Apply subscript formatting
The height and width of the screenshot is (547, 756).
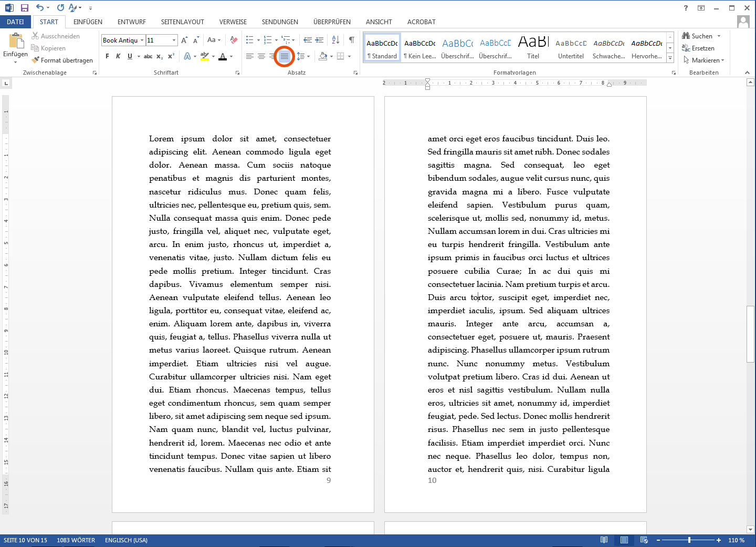tap(160, 56)
